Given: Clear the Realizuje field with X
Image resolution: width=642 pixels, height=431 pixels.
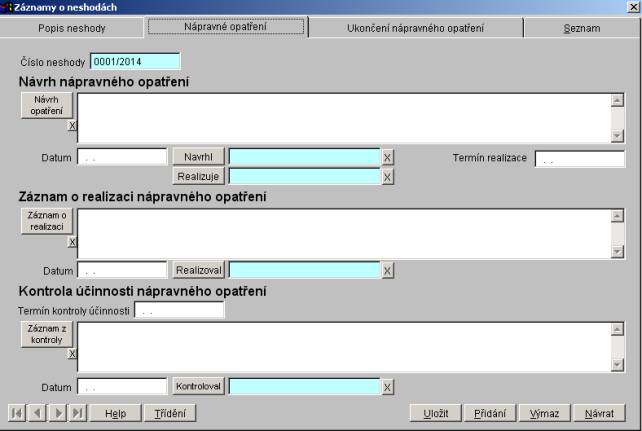Looking at the screenshot, I should 388,177.
